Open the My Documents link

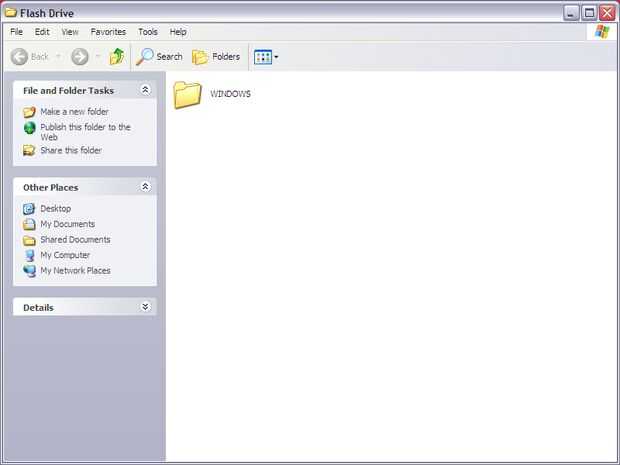click(68, 224)
